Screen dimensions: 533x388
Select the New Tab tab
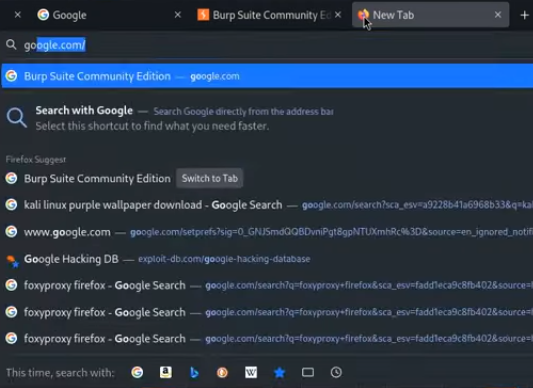[x=430, y=15]
